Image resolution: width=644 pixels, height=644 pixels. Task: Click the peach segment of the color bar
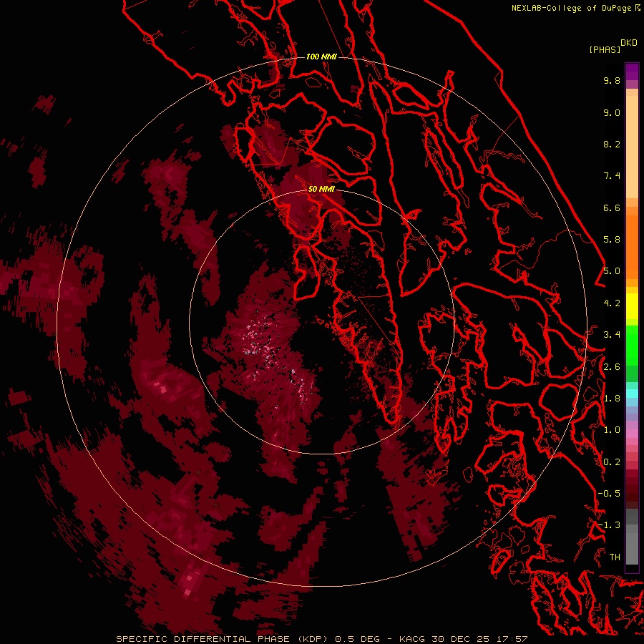pyautogui.click(x=632, y=147)
